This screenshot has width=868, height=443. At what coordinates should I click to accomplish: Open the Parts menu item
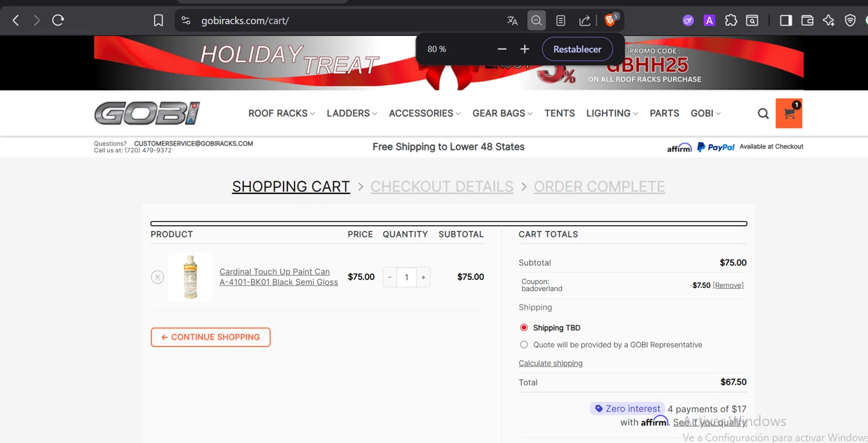pyautogui.click(x=664, y=114)
